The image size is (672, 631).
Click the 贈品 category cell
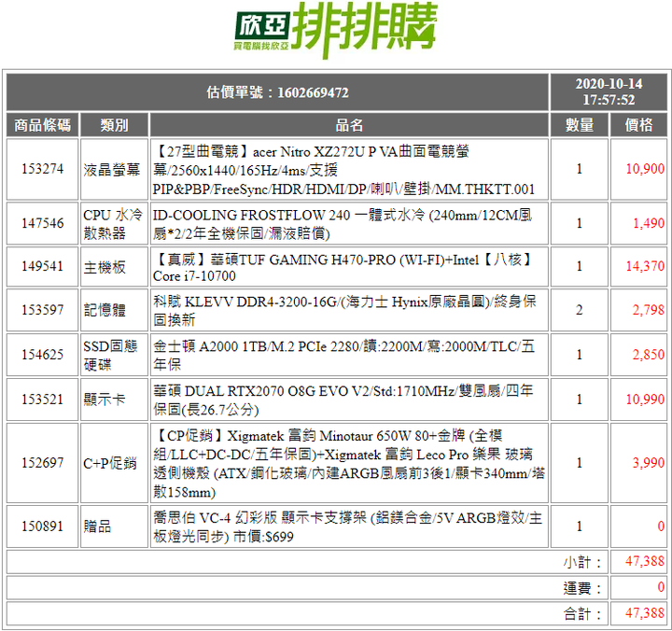click(x=115, y=526)
